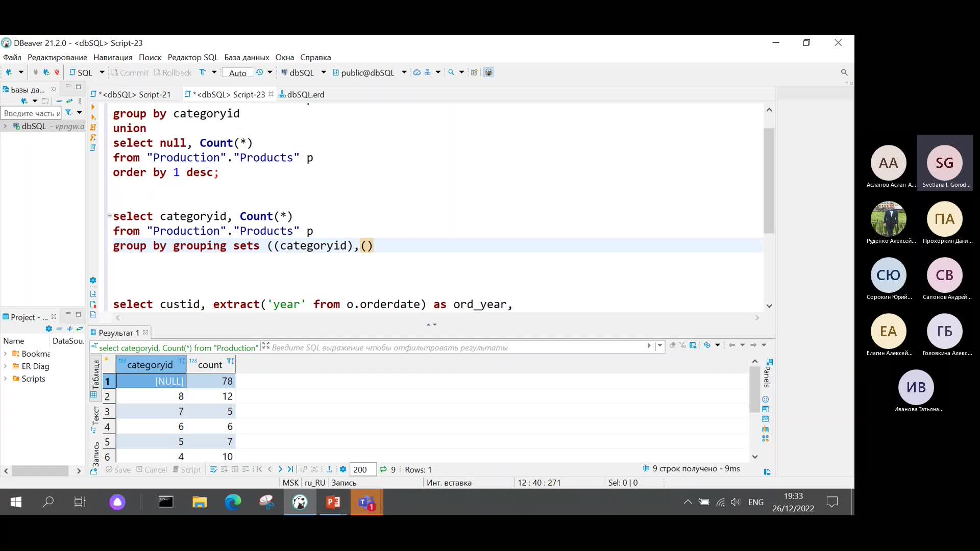980x551 pixels.
Task: Click link with editor icon in navigator
Action: [69, 101]
